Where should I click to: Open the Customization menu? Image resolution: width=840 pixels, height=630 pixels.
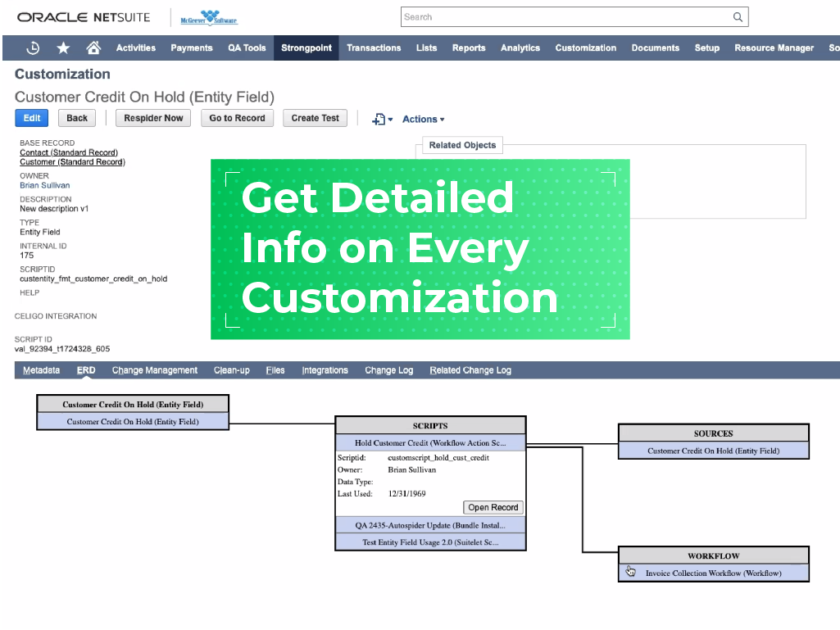[x=585, y=48]
